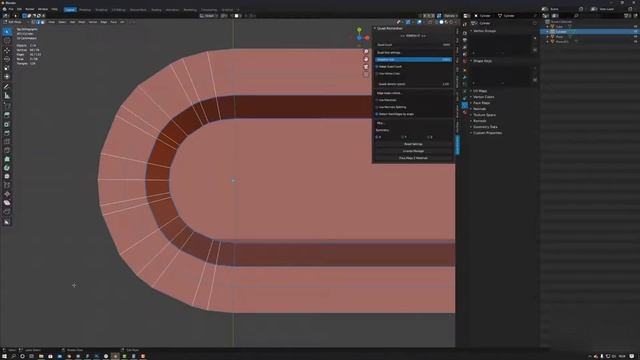Select the Measure tool
Screen dimensions: 640x360
tap(7, 96)
